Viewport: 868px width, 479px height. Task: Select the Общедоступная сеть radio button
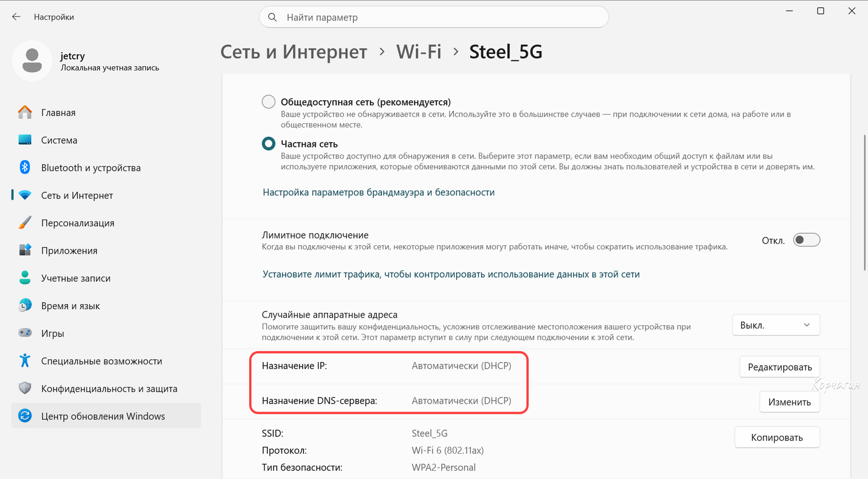pyautogui.click(x=269, y=102)
